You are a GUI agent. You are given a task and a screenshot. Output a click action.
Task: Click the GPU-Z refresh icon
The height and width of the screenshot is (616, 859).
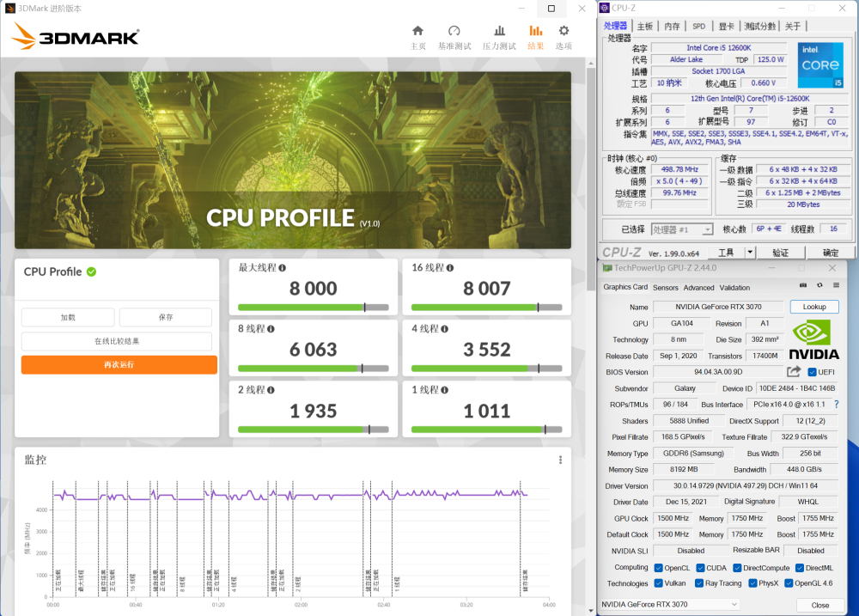pyautogui.click(x=819, y=284)
